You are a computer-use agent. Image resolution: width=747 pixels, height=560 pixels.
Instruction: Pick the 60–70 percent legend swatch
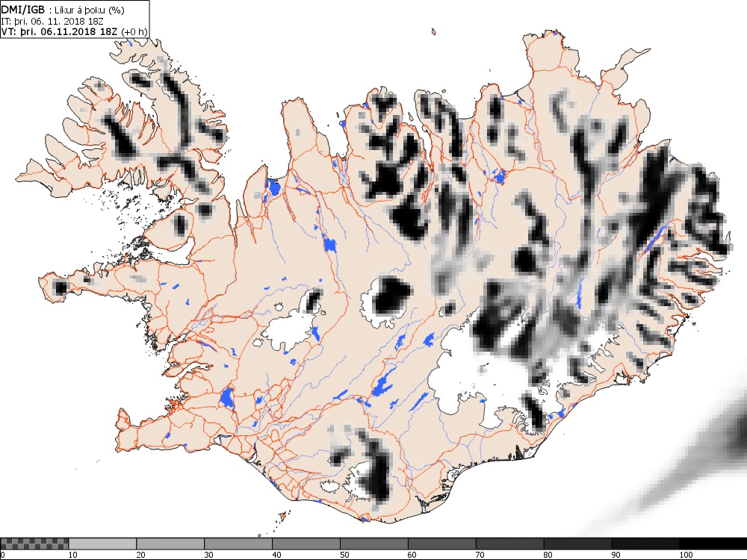pyautogui.click(x=442, y=544)
